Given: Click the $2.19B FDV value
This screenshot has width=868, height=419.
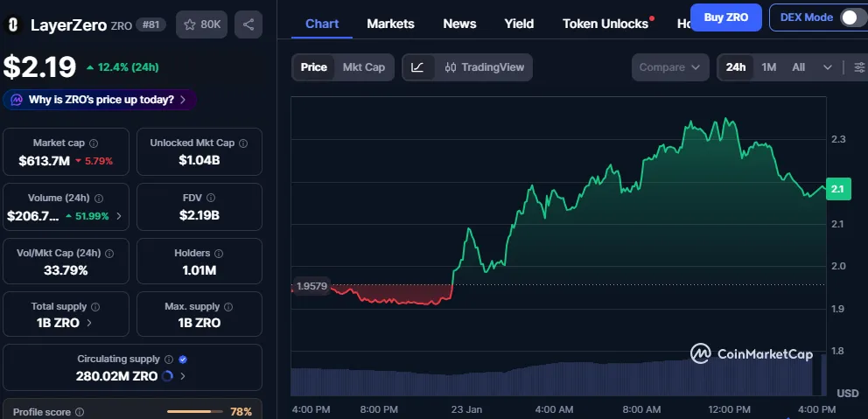Looking at the screenshot, I should (x=199, y=215).
